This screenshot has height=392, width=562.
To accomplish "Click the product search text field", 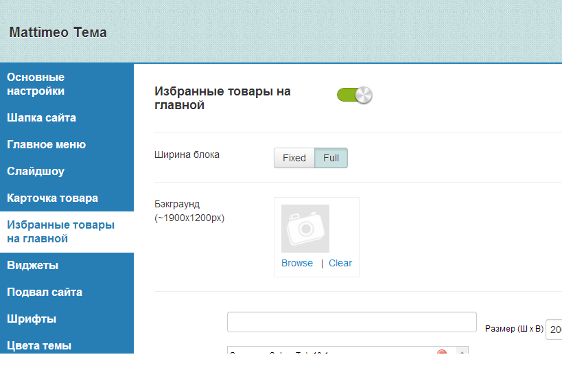I will (351, 322).
